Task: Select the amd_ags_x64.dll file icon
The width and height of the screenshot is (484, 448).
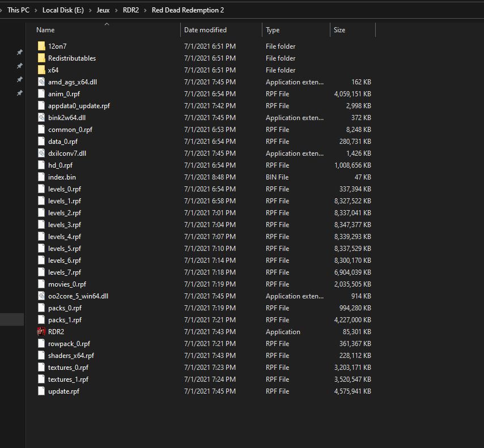Action: coord(41,82)
